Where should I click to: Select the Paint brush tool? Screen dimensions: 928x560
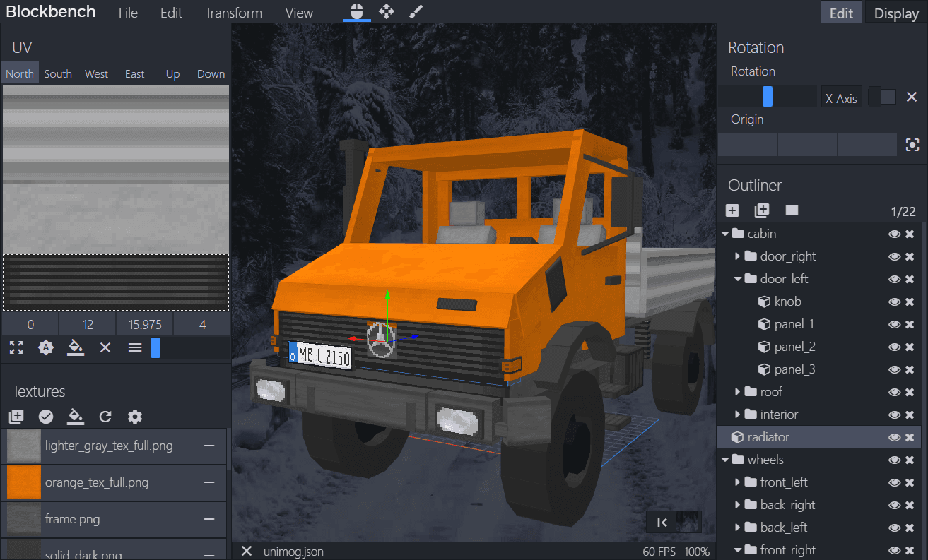(x=416, y=12)
